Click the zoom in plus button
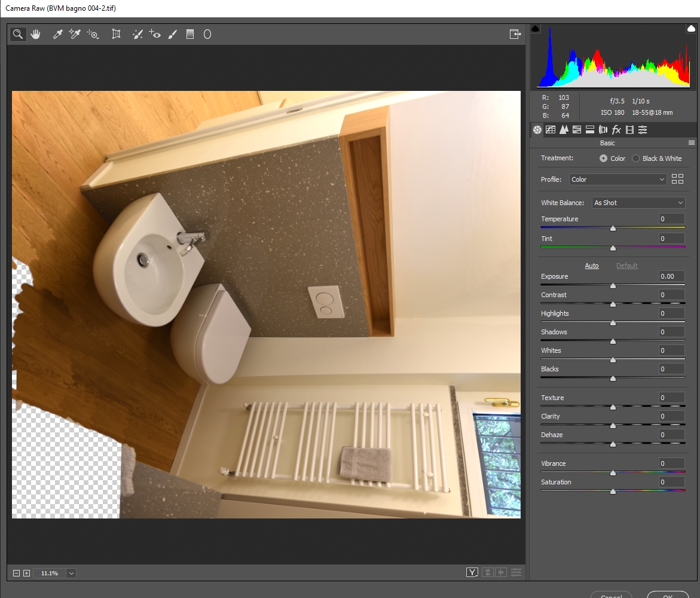Screen dimensions: 700x598 point(26,573)
